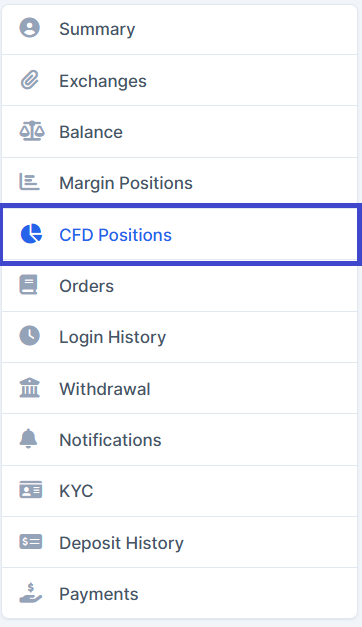Click the Margin Positions chart icon

[x=30, y=182]
